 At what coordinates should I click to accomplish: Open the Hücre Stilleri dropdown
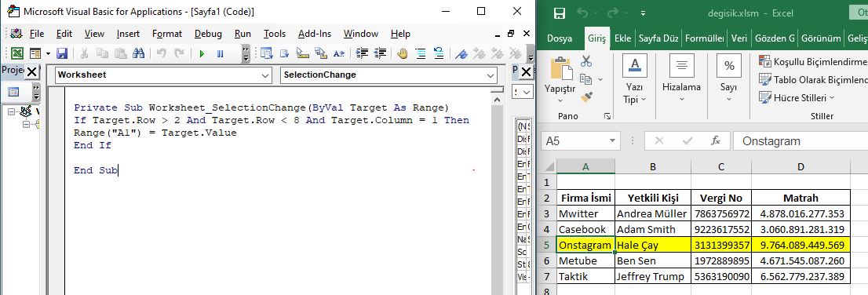tap(796, 97)
